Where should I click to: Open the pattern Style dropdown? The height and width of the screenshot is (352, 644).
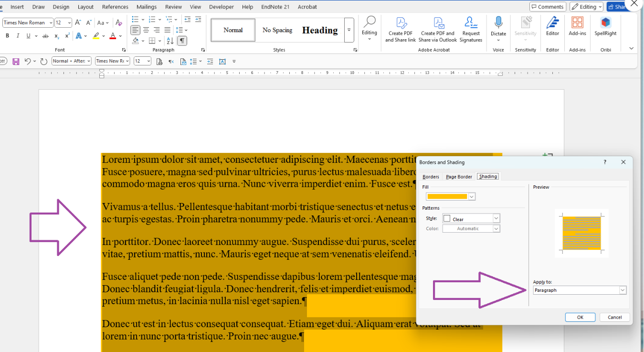(x=496, y=218)
